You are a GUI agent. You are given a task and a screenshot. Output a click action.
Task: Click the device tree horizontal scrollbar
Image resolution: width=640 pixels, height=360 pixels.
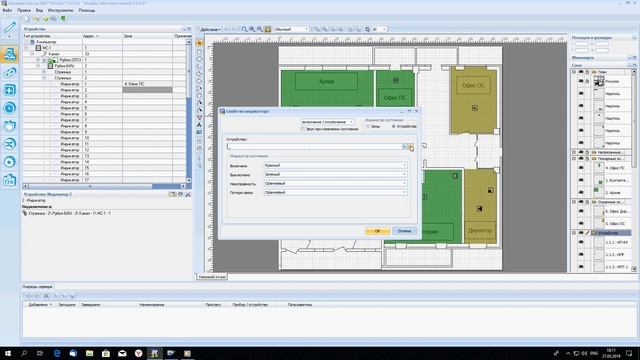(104, 186)
